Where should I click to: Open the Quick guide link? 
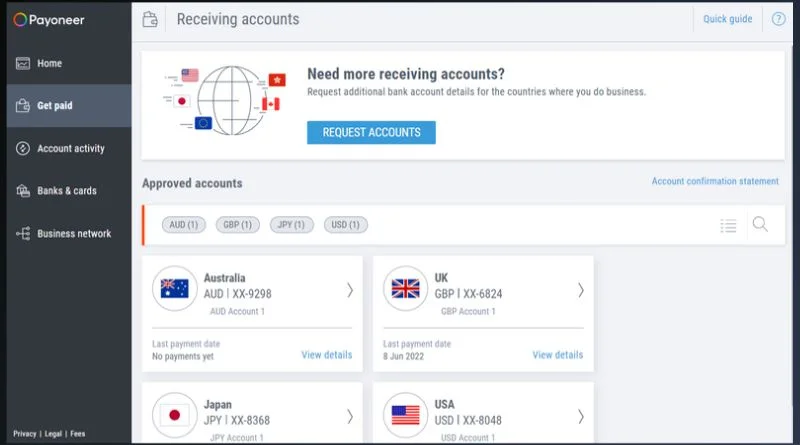[728, 19]
